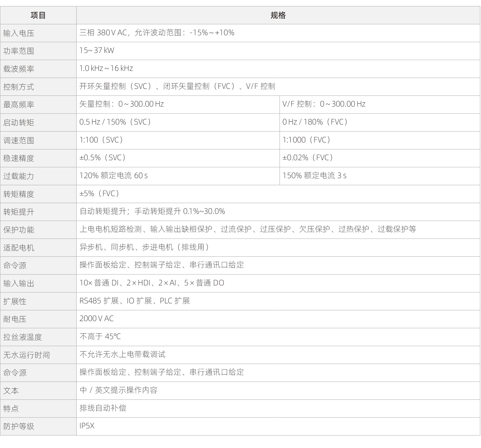The width and height of the screenshot is (481, 448).
Task: Click the RS485 扩展 expansion cell
Action: [x=134, y=301]
